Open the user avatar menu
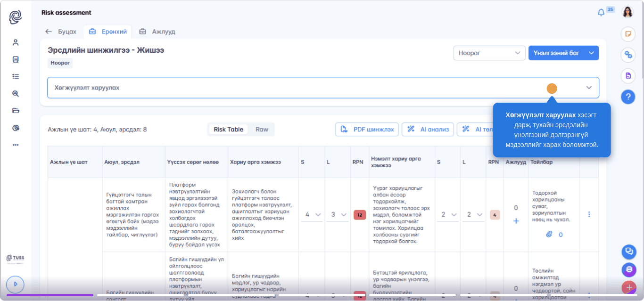644x301 pixels. coord(627,12)
